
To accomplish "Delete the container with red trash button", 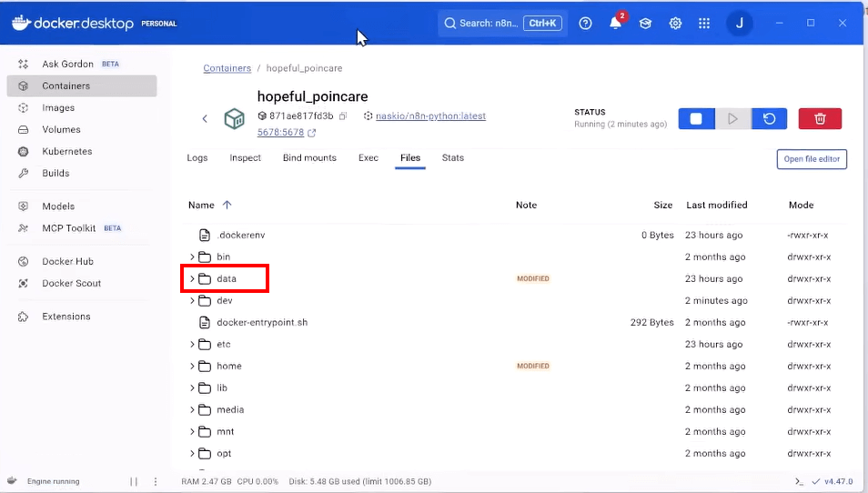I will 820,118.
